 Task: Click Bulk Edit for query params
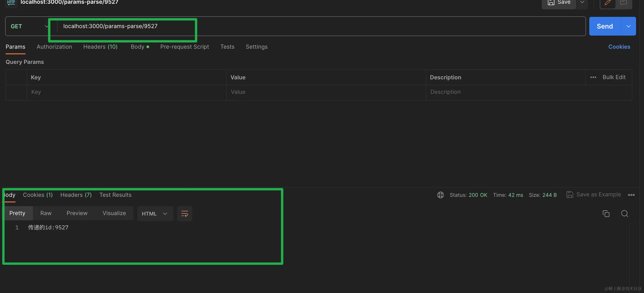pyautogui.click(x=614, y=77)
